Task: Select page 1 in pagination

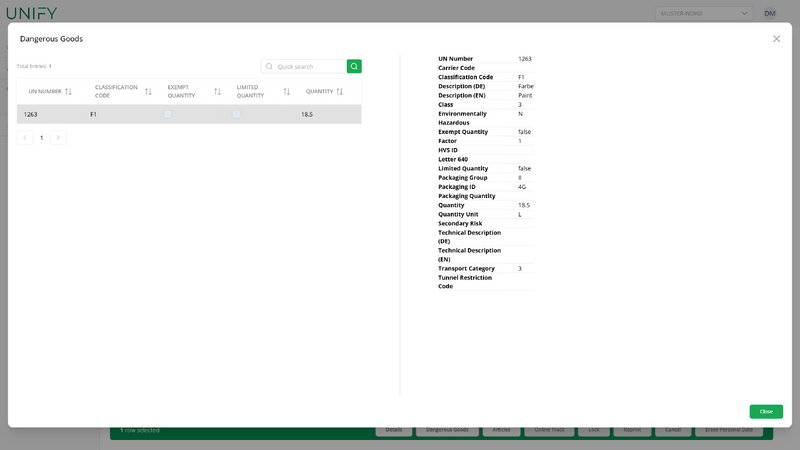Action: (42, 138)
